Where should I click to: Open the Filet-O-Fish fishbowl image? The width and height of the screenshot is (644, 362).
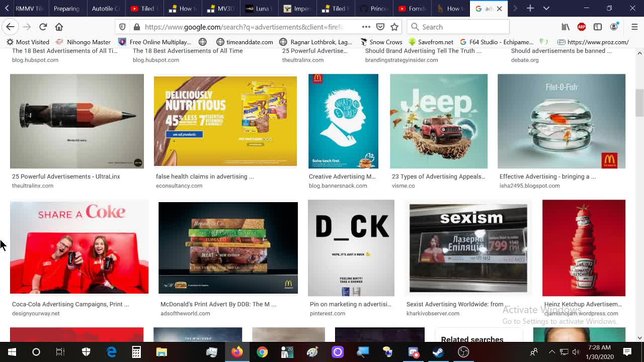click(x=561, y=121)
